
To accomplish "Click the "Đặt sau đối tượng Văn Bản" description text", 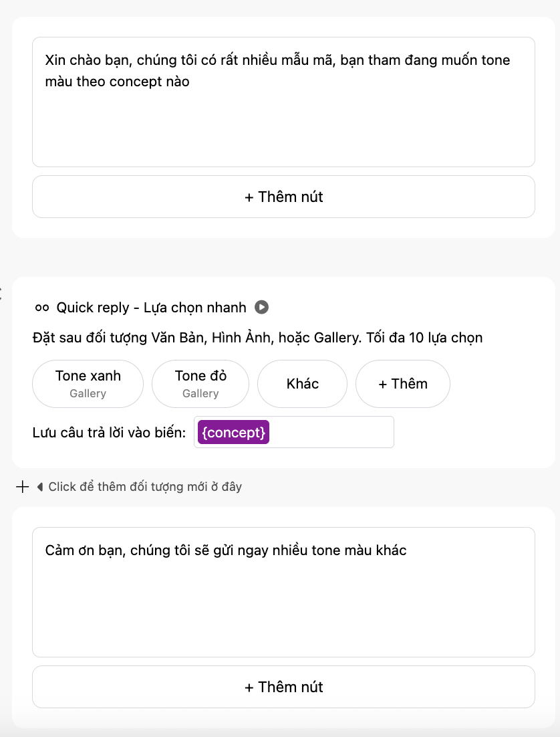I will 257,338.
